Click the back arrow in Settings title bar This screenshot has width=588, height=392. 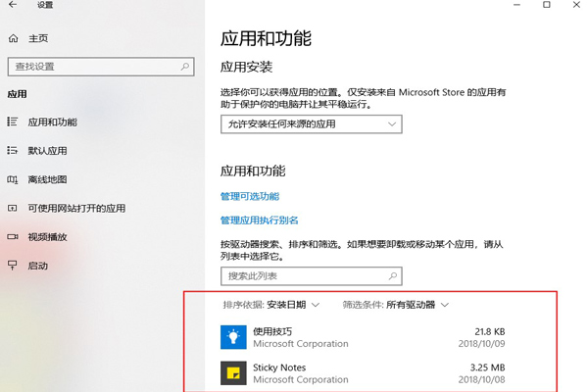(x=13, y=5)
